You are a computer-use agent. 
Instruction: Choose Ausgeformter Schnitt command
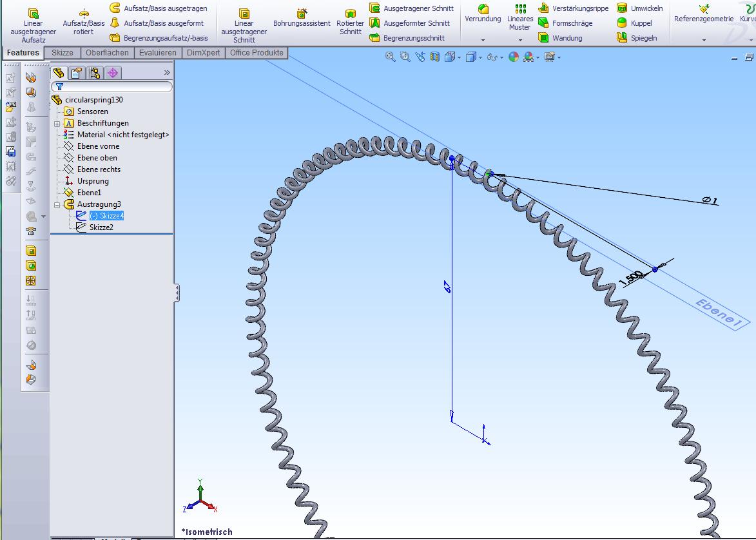[x=410, y=23]
